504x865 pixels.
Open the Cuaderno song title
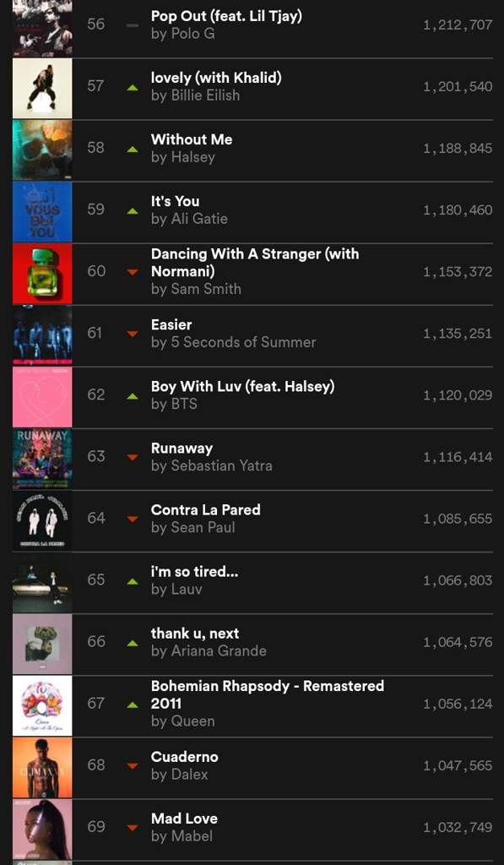(x=185, y=756)
